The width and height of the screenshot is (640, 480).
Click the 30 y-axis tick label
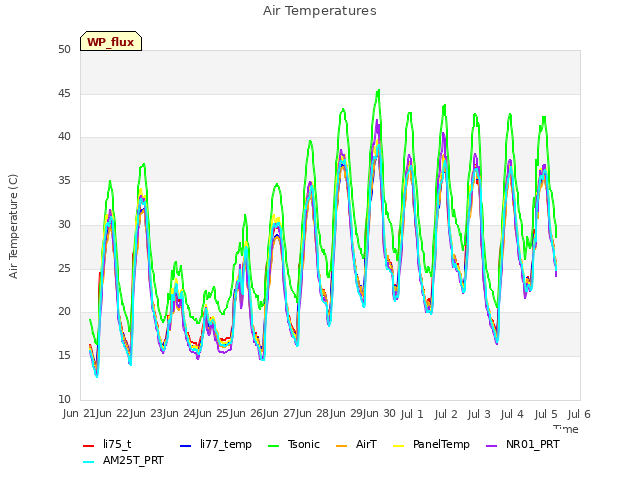tap(64, 224)
